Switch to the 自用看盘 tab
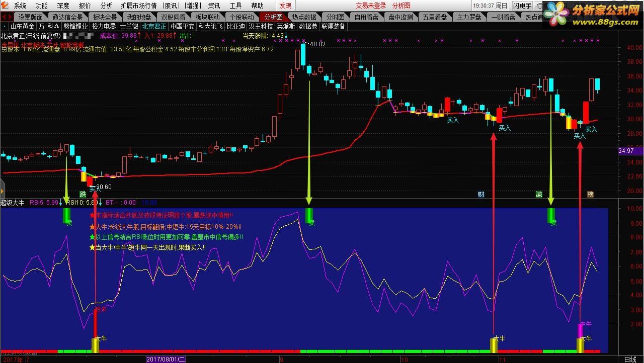 367,17
